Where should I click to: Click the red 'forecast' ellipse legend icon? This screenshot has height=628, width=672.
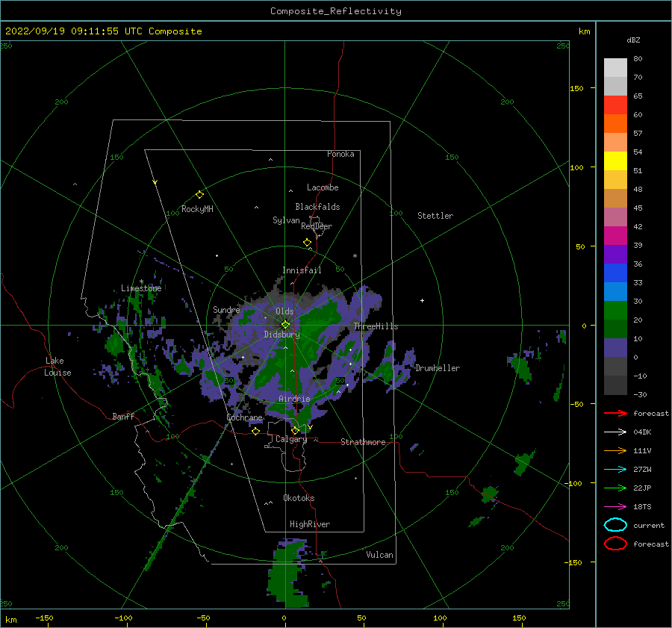click(615, 544)
